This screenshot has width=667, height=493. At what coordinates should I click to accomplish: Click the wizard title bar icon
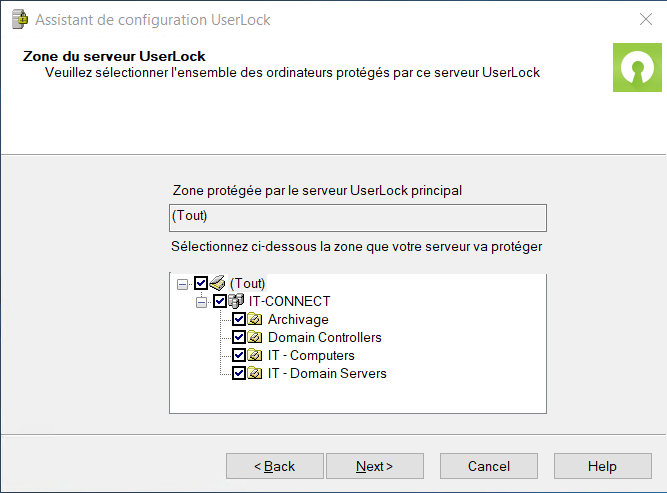coord(17,19)
